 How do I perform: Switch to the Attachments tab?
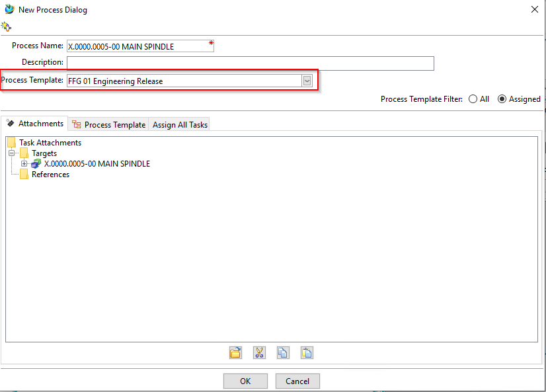point(35,124)
